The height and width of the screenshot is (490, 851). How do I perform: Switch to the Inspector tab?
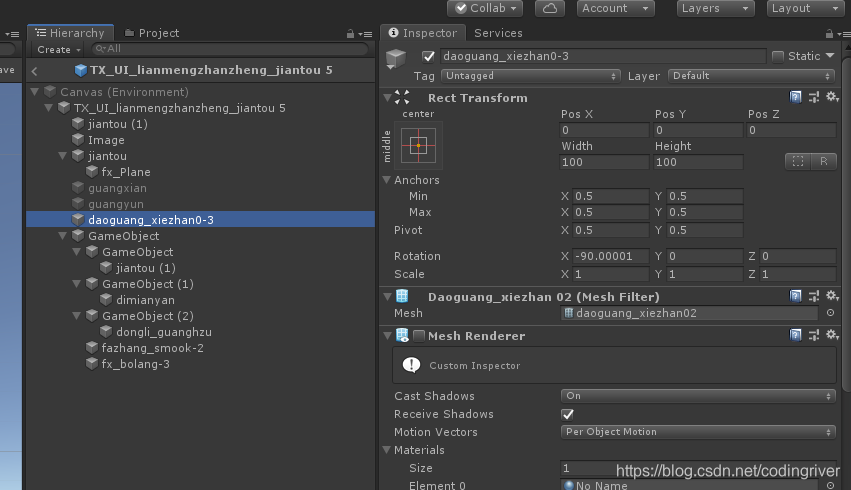(x=423, y=33)
